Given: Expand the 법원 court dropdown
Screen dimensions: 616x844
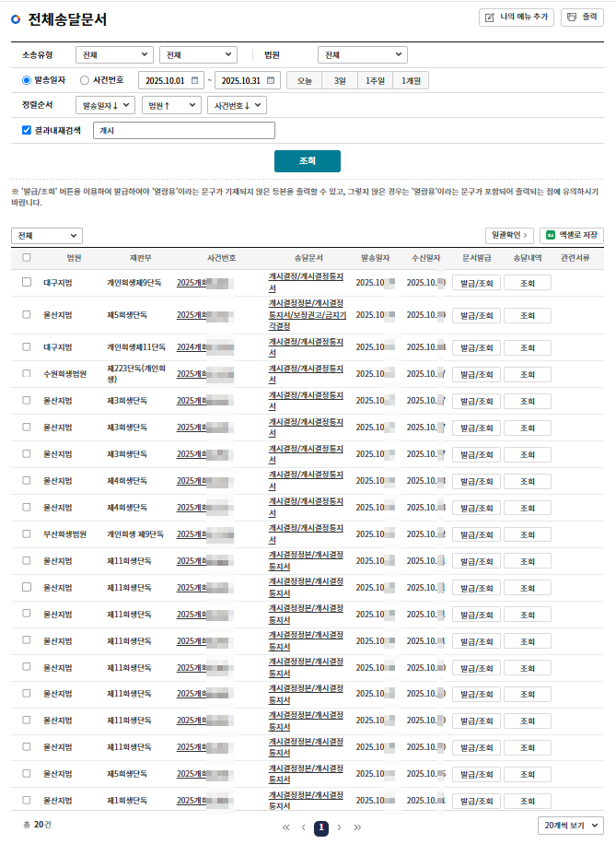Looking at the screenshot, I should 362,55.
